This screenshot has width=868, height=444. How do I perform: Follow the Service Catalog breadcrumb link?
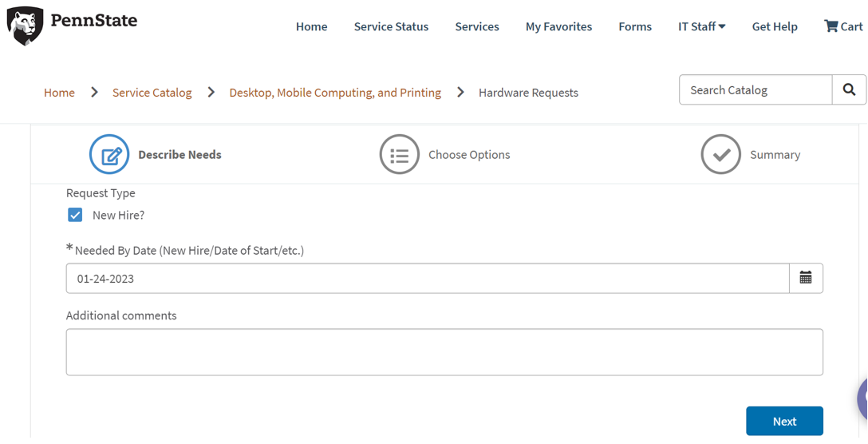pyautogui.click(x=152, y=93)
